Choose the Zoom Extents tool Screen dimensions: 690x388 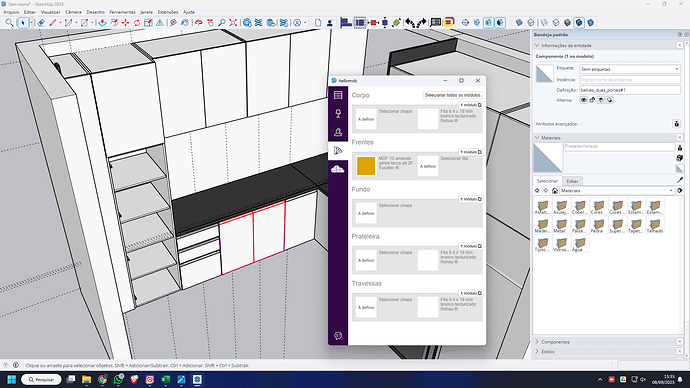pos(233,22)
